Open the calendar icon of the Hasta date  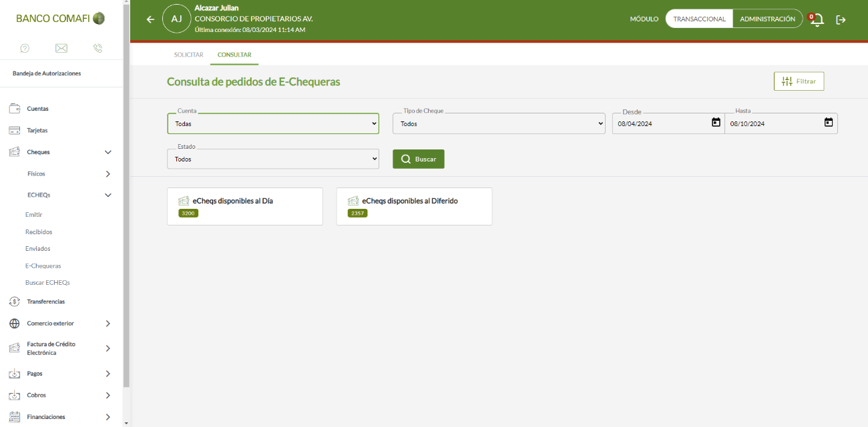coord(829,123)
